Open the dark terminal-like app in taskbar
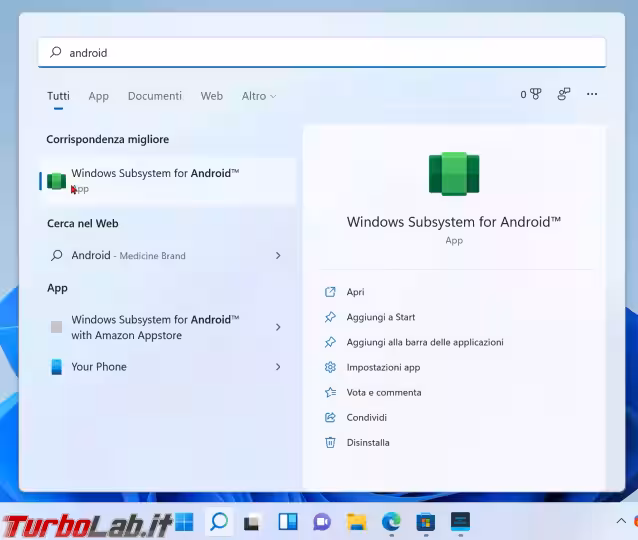The width and height of the screenshot is (638, 540). tap(460, 522)
